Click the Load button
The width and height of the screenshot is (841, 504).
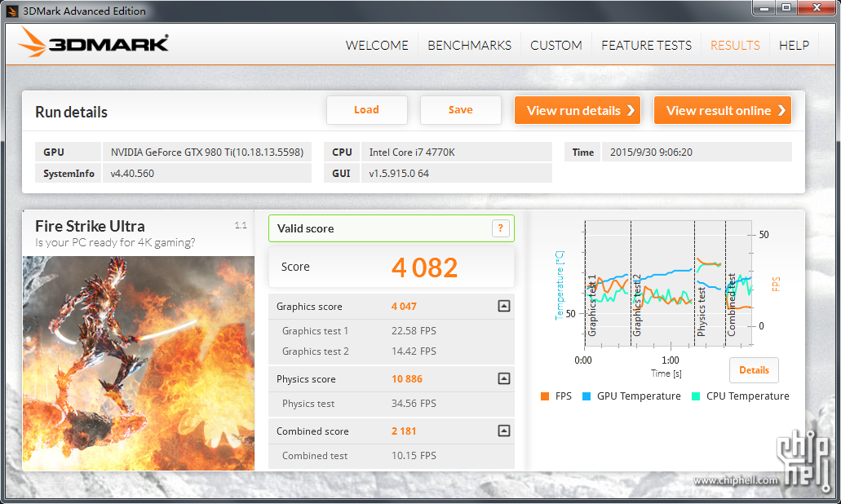[x=367, y=110]
